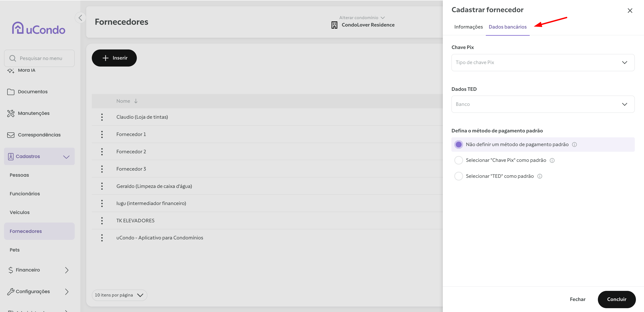Click CondoLover Residence name
Screen dimensions: 644x312
pos(368,25)
